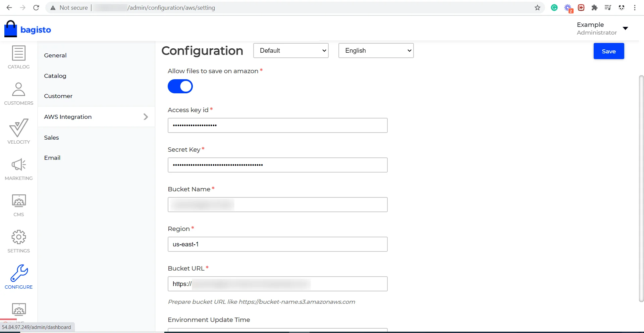Open Chrome three-dot menu

pos(635,7)
